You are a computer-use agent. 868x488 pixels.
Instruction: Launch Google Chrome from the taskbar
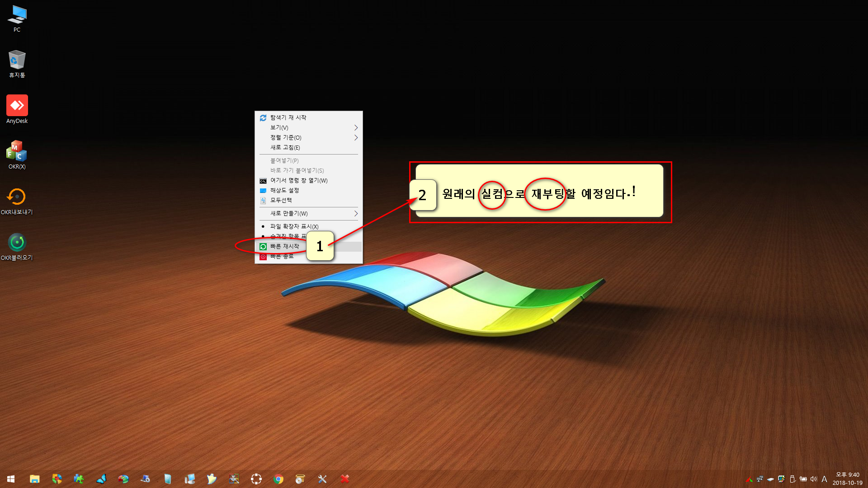pyautogui.click(x=278, y=479)
